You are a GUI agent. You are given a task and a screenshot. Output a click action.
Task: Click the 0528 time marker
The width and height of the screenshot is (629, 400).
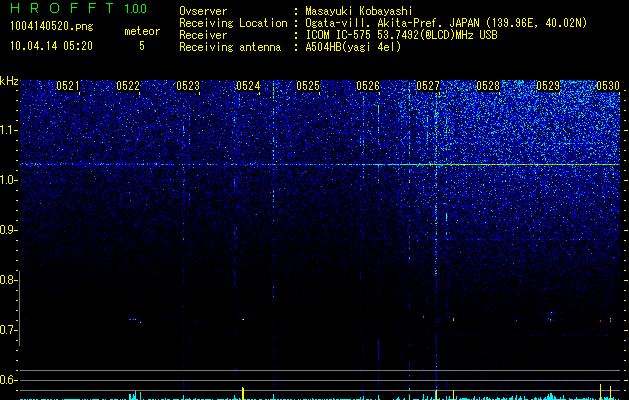click(x=488, y=86)
